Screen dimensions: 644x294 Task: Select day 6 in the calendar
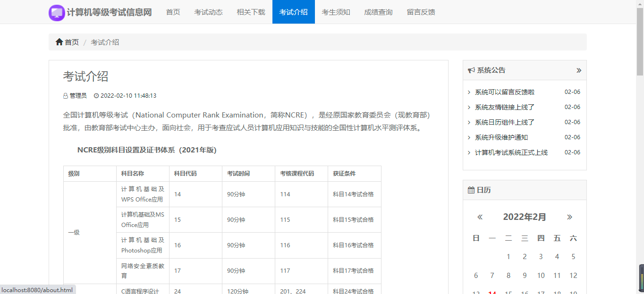pos(476,276)
